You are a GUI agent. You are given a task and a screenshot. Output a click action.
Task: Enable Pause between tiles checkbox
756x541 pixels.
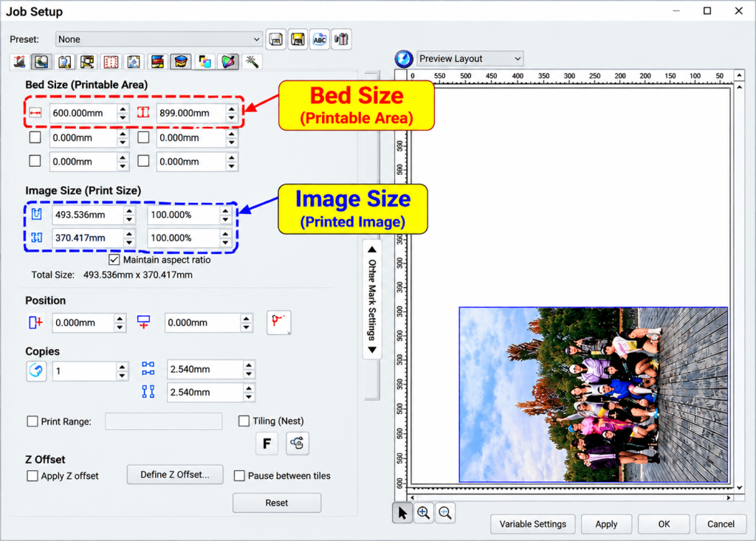click(x=239, y=476)
